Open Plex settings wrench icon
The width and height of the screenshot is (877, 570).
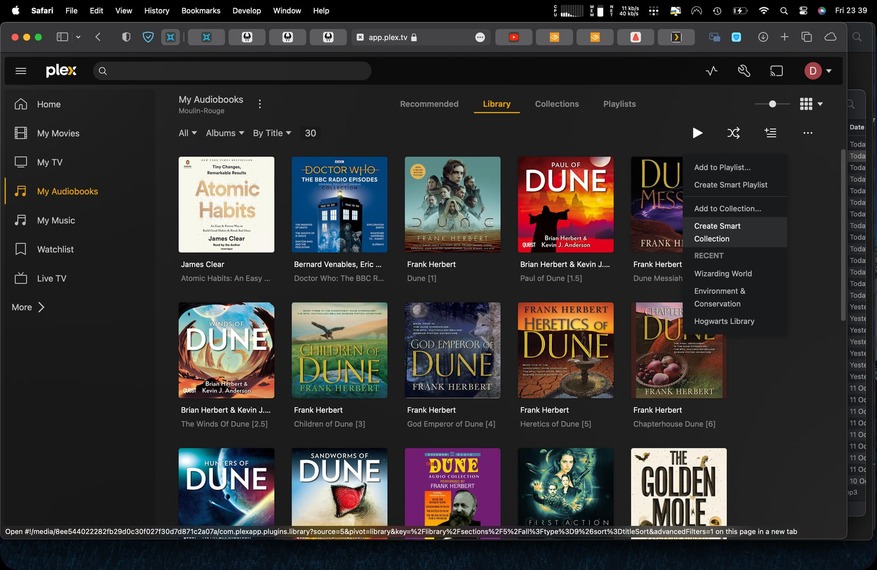[x=744, y=71]
